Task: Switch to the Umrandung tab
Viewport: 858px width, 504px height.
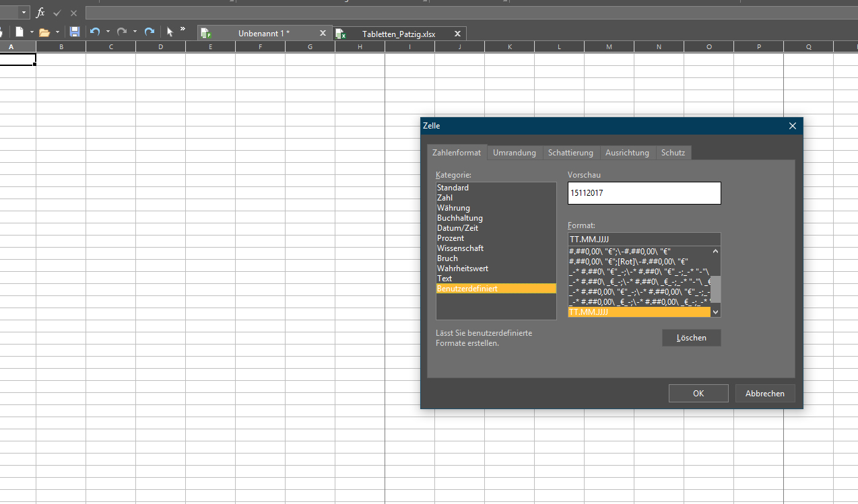Action: coord(514,153)
